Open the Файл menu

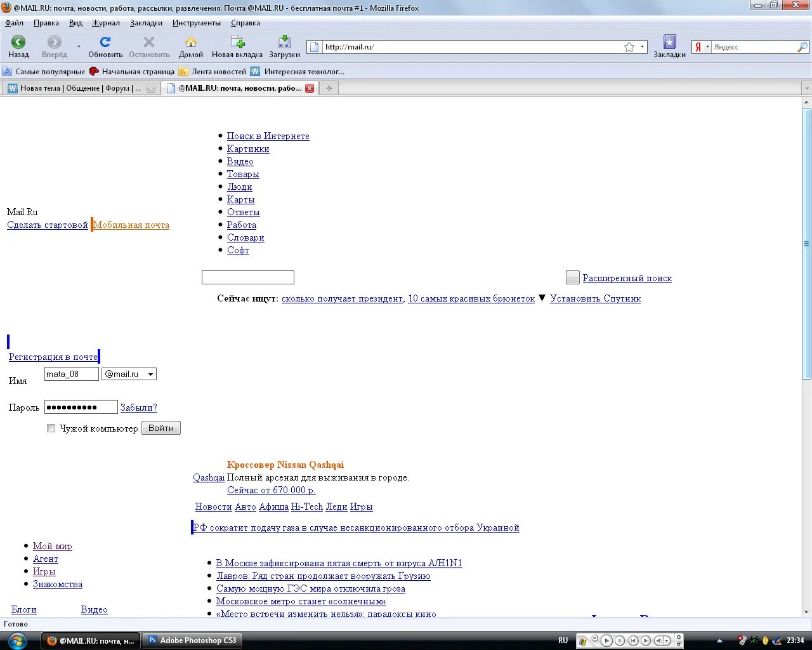(x=15, y=23)
